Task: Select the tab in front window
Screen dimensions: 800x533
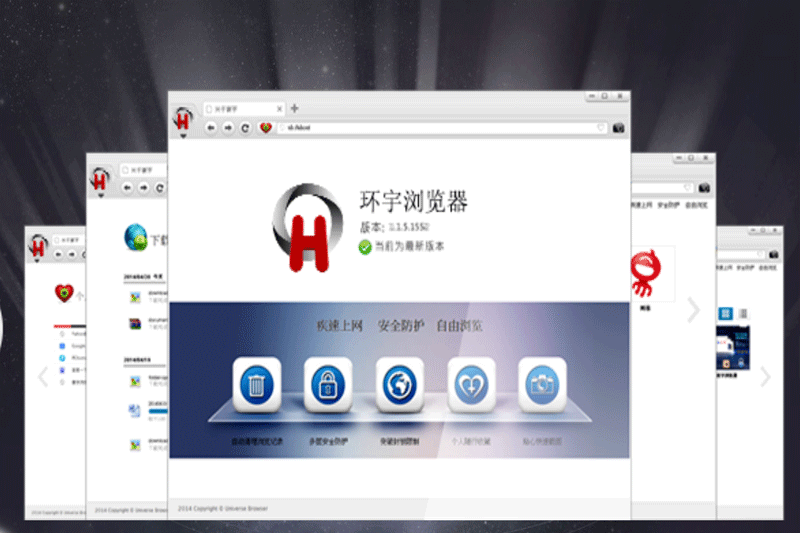Action: pyautogui.click(x=244, y=109)
